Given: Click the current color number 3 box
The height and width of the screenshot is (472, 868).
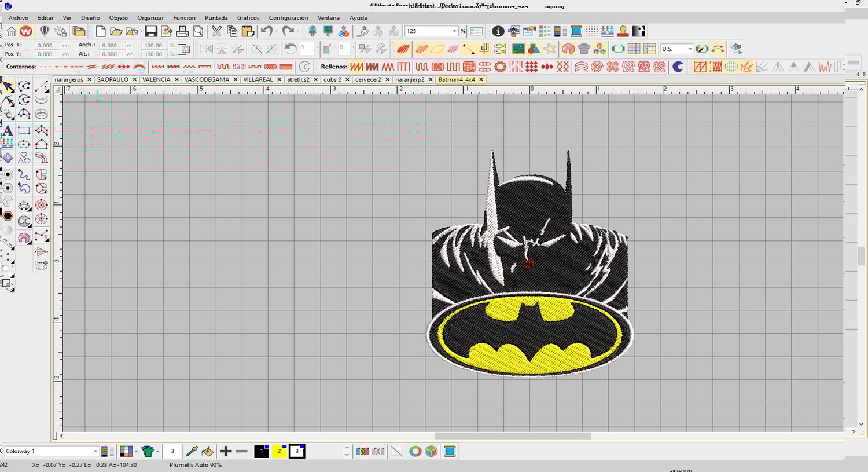Looking at the screenshot, I should tap(172, 451).
